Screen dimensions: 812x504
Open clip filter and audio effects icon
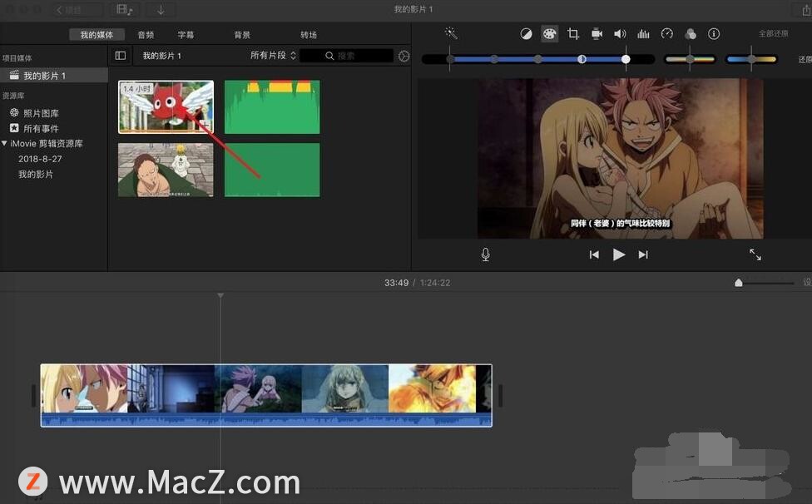(x=691, y=34)
